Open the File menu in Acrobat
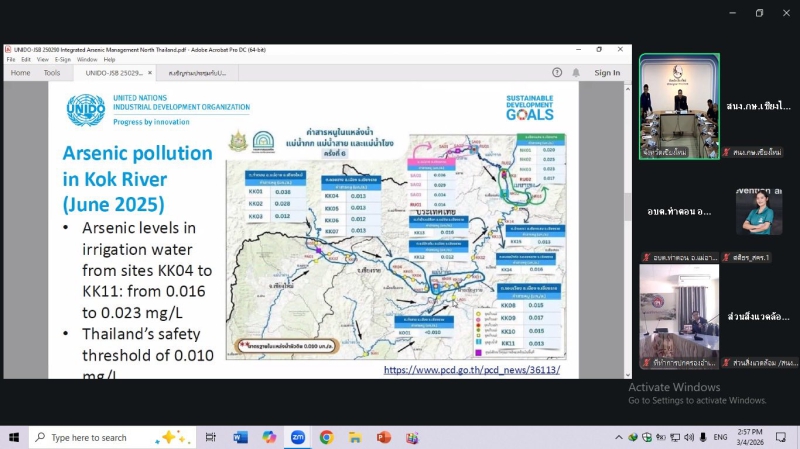 [x=12, y=59]
